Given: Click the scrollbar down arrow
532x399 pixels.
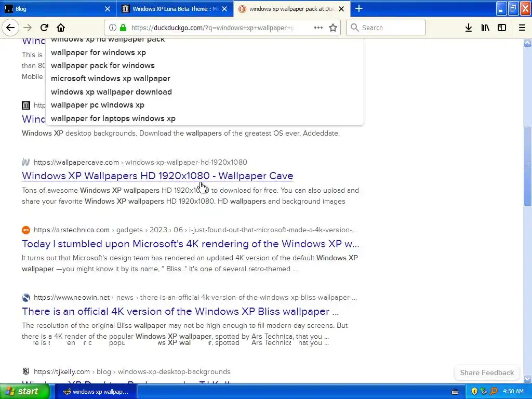Looking at the screenshot, I should coord(527,379).
